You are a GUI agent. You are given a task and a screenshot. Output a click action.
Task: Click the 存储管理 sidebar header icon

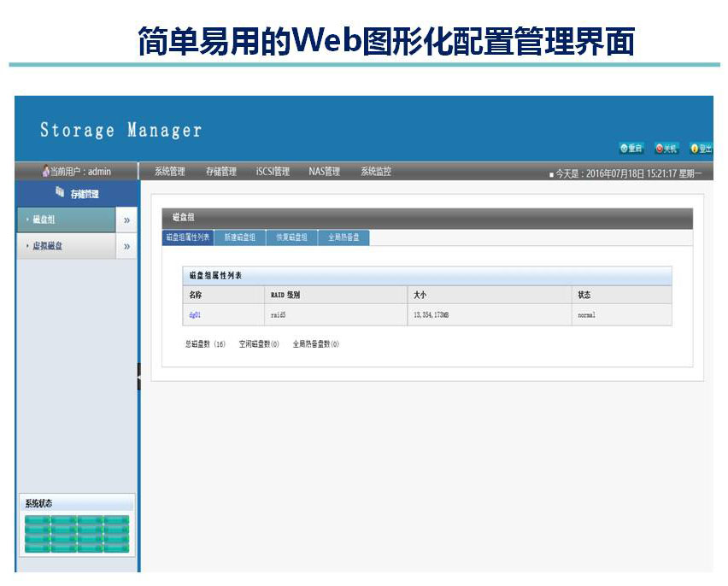click(x=60, y=193)
